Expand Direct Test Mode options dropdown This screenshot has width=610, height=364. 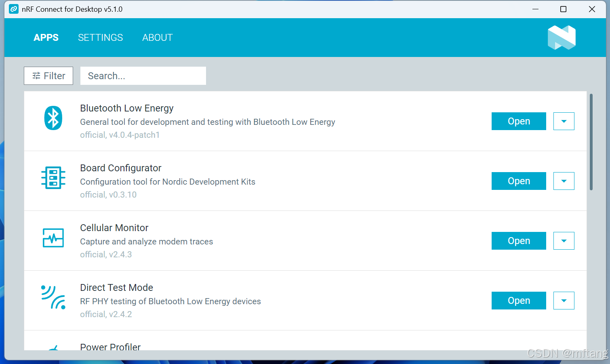click(x=564, y=301)
